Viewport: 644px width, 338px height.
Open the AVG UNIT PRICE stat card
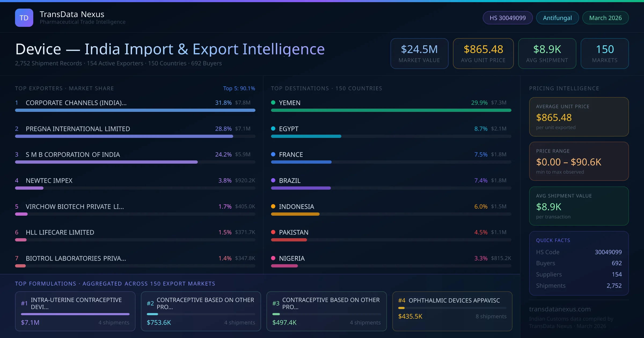483,53
